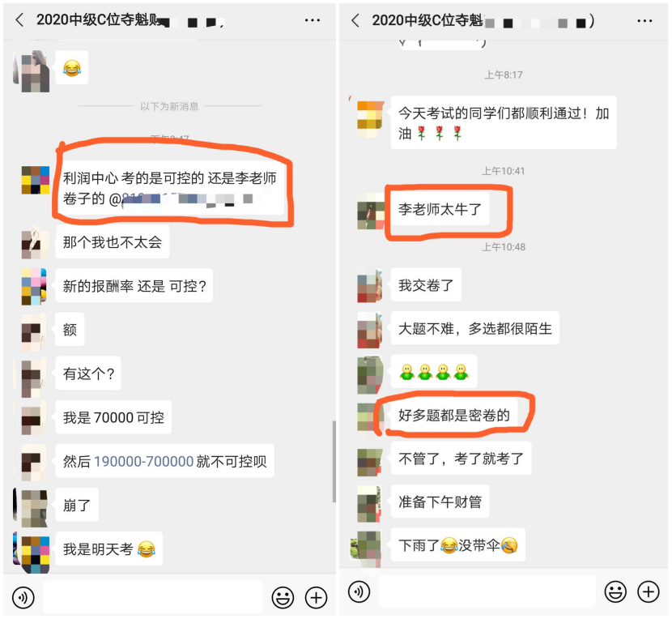Tap the 好多题都是密卷的 message bubble

[x=454, y=415]
